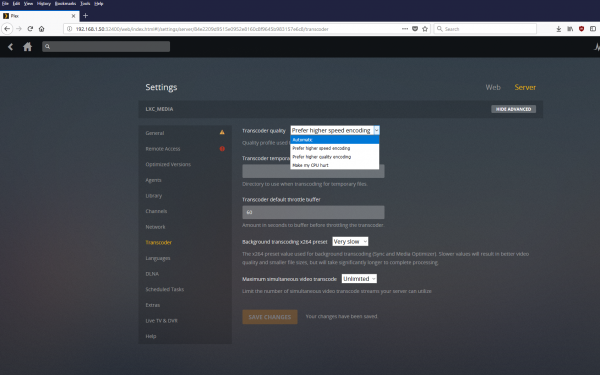This screenshot has height=375, width=600.
Task: Open Live TV & DVR settings
Action: point(161,321)
